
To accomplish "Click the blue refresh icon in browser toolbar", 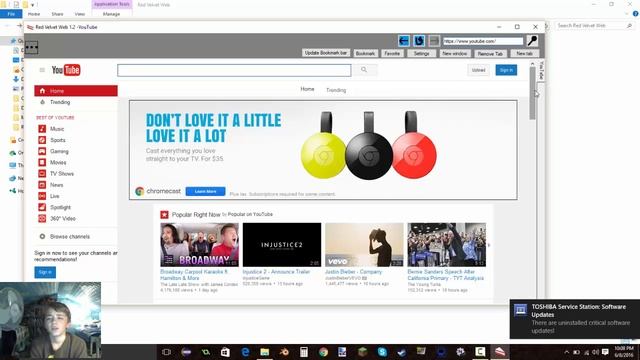I will click(x=419, y=41).
